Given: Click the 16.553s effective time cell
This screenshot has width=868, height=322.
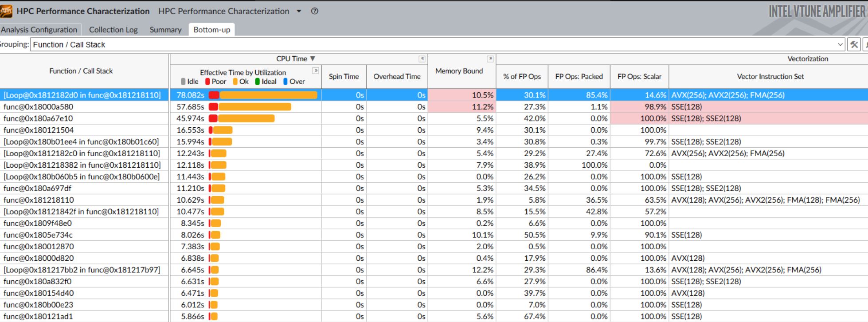Looking at the screenshot, I should 246,130.
